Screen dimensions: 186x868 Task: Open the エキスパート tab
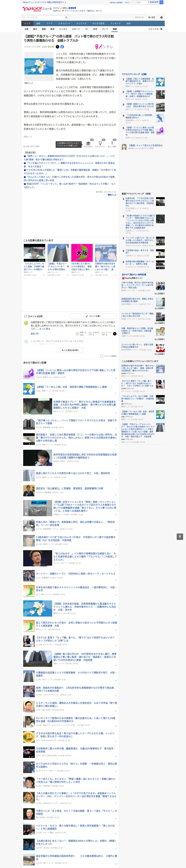click(x=64, y=24)
